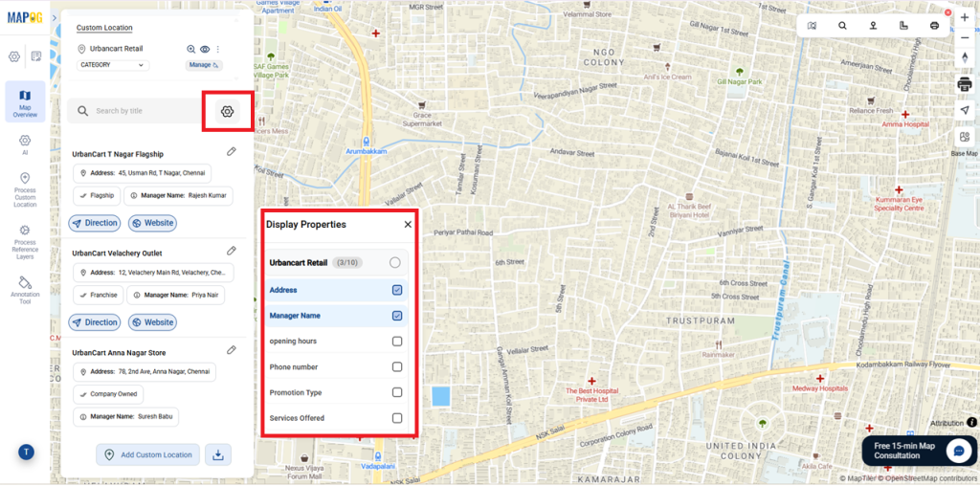980x486 pixels.
Task: Edit UrbanCart Anna Nagar Store with the pencil icon
Action: 232,350
